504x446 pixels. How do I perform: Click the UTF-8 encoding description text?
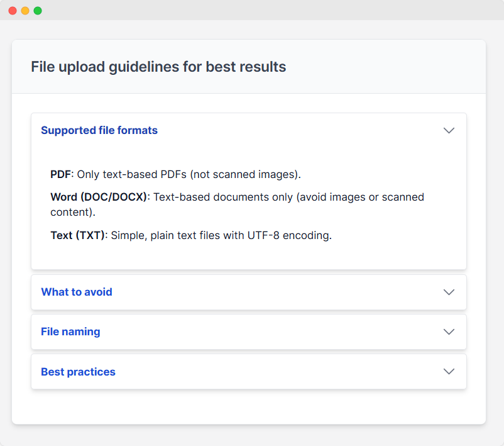click(x=221, y=236)
